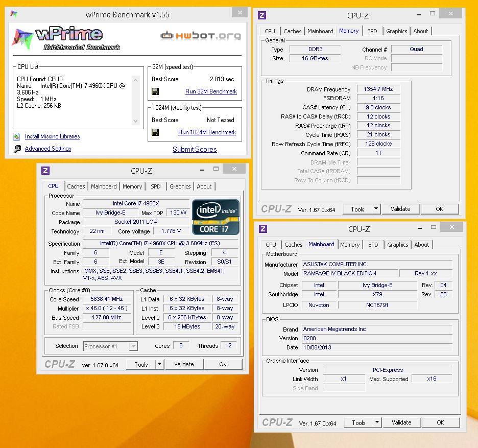Switch to Mainboard tab in CPU window
The height and width of the screenshot is (448, 478).
coord(104,186)
